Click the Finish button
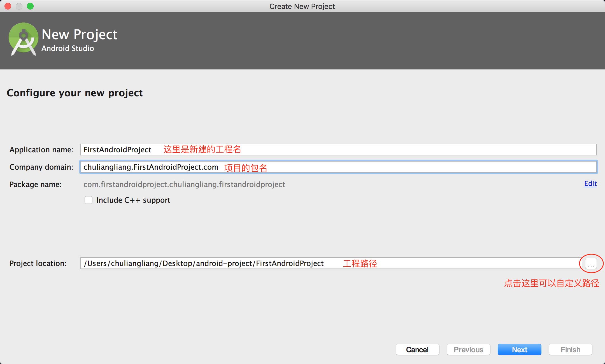Screen dimensions: 605x364 [x=570, y=349]
